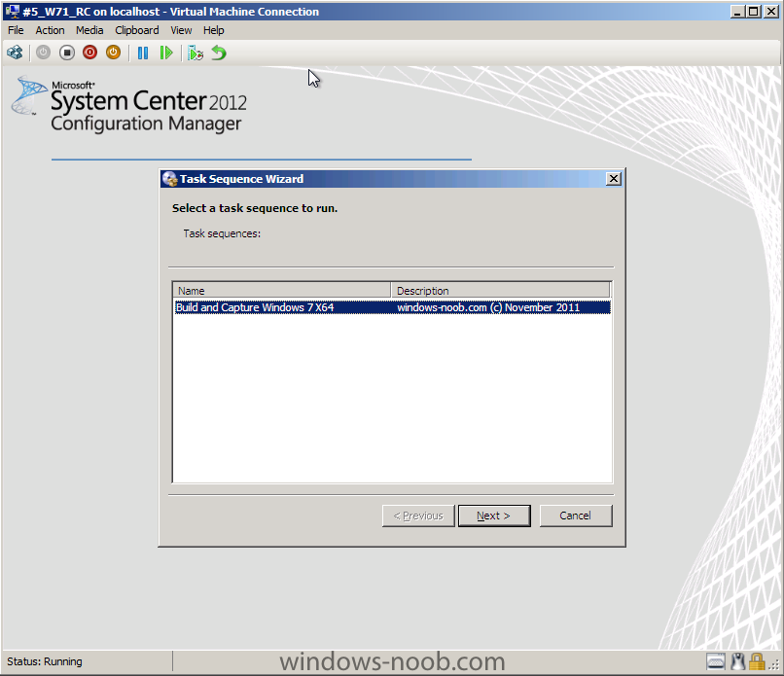
Task: Click the Ctrl+Alt+Delete toolbar icon
Action: coord(15,53)
